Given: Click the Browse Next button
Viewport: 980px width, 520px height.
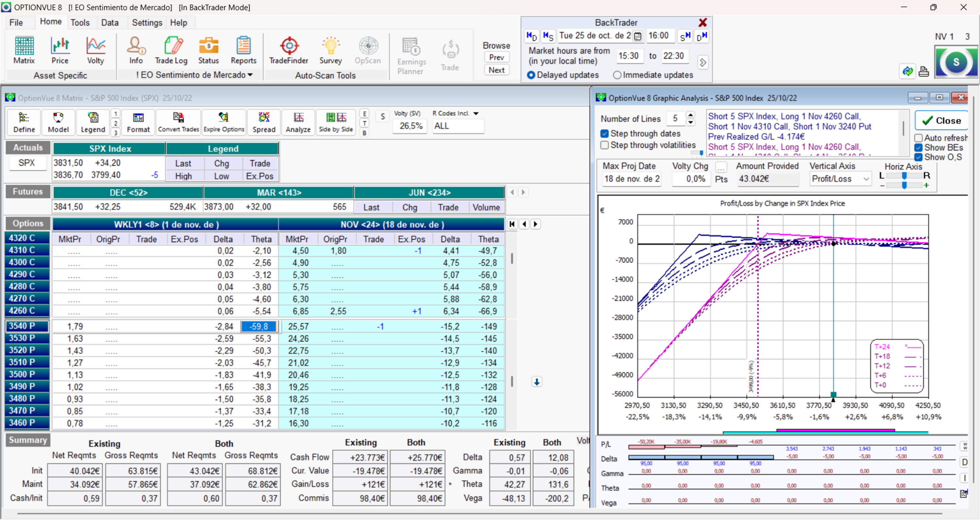Looking at the screenshot, I should (497, 70).
